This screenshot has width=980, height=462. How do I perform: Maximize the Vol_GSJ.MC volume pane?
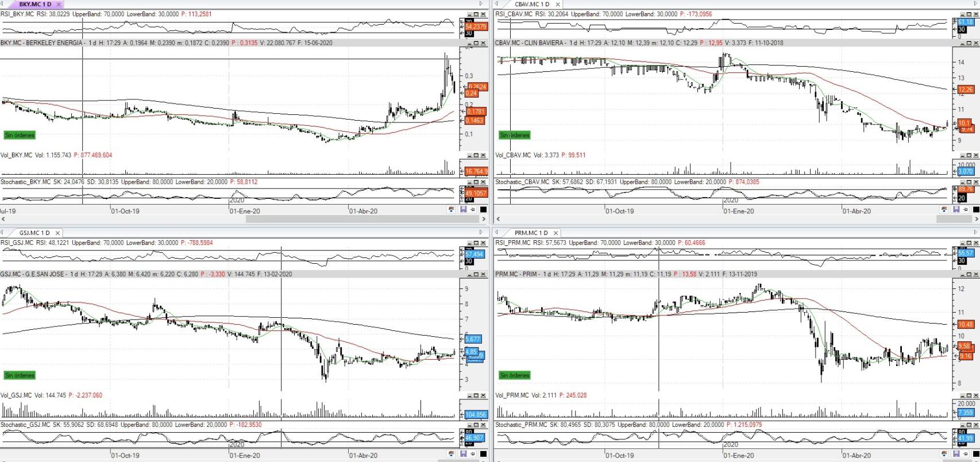click(x=476, y=395)
